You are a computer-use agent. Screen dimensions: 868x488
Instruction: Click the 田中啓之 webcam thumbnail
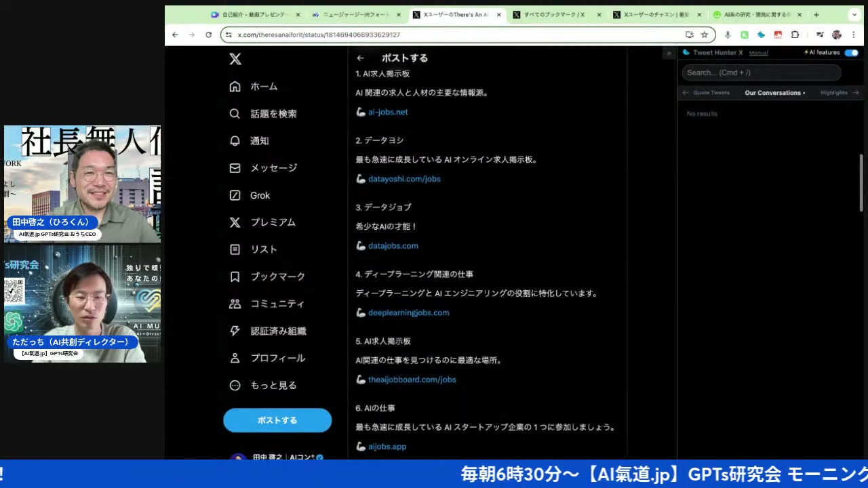click(83, 184)
